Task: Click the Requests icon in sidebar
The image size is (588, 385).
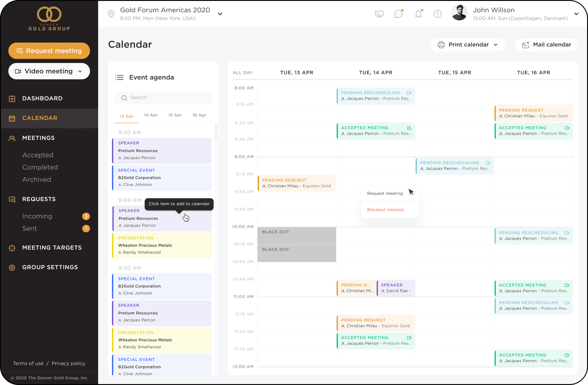Action: [x=12, y=199]
